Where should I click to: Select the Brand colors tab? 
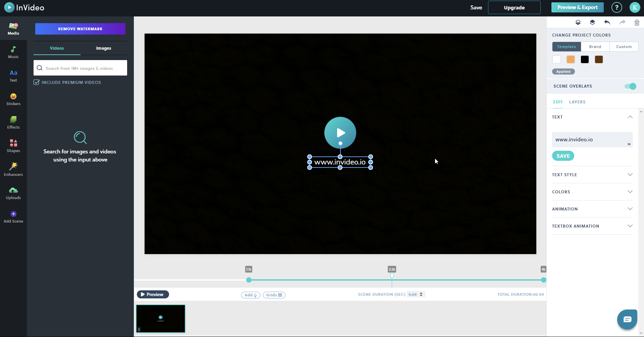pos(595,47)
